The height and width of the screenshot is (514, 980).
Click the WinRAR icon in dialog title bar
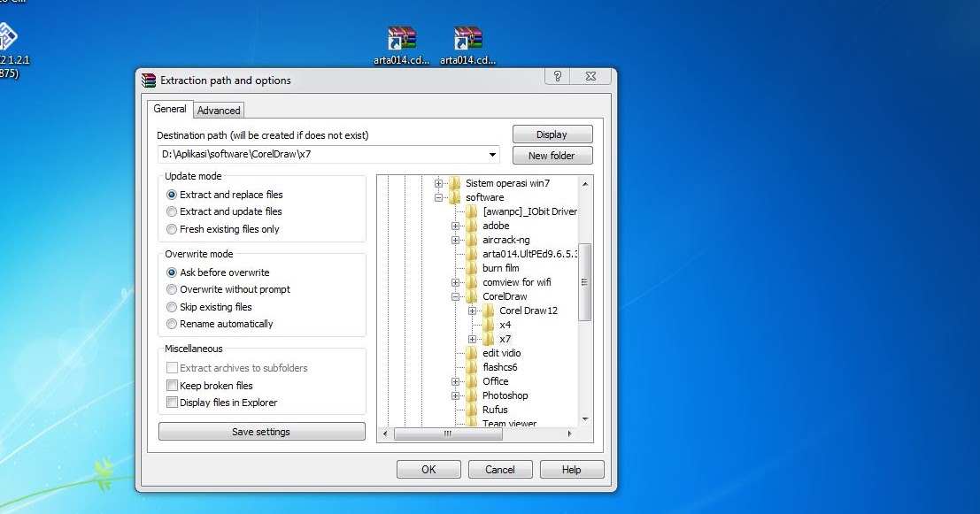[x=148, y=80]
